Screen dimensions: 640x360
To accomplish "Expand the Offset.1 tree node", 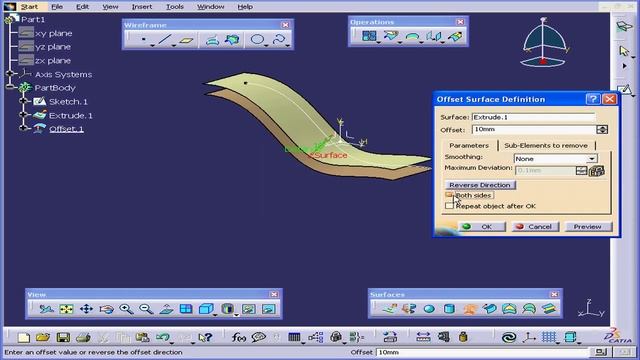I will coord(23,129).
